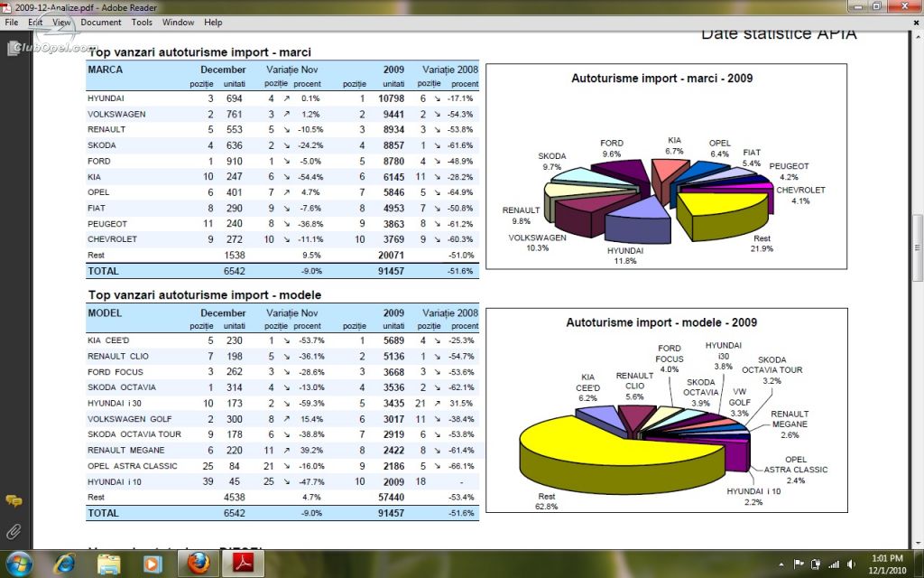Launch Internet Explorer from the taskbar
Screen dimensions: 924x578
(x=64, y=564)
